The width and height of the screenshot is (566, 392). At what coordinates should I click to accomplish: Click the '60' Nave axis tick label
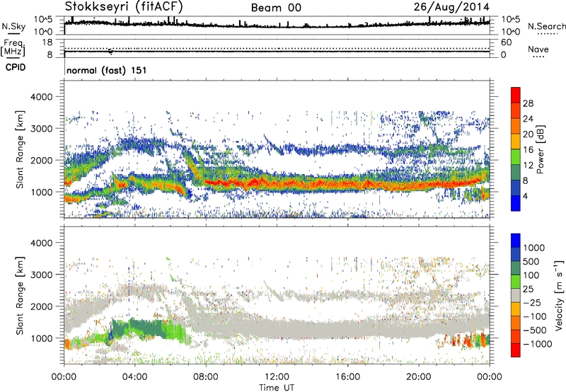(506, 42)
